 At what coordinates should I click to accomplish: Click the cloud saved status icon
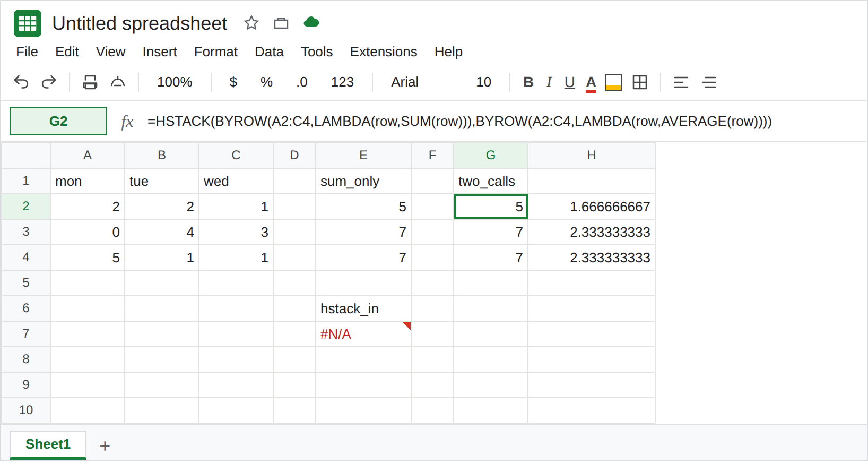pyautogui.click(x=311, y=22)
